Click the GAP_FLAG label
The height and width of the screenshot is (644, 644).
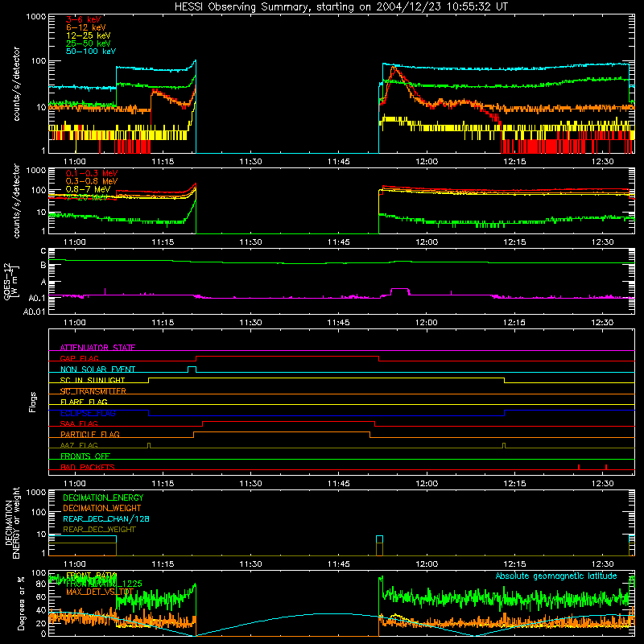79,358
